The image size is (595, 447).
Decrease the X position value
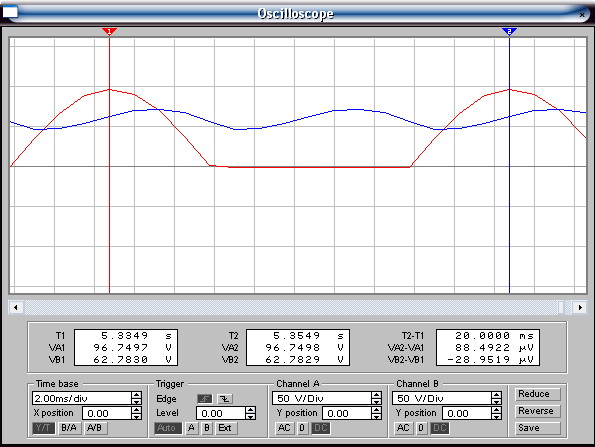point(137,416)
